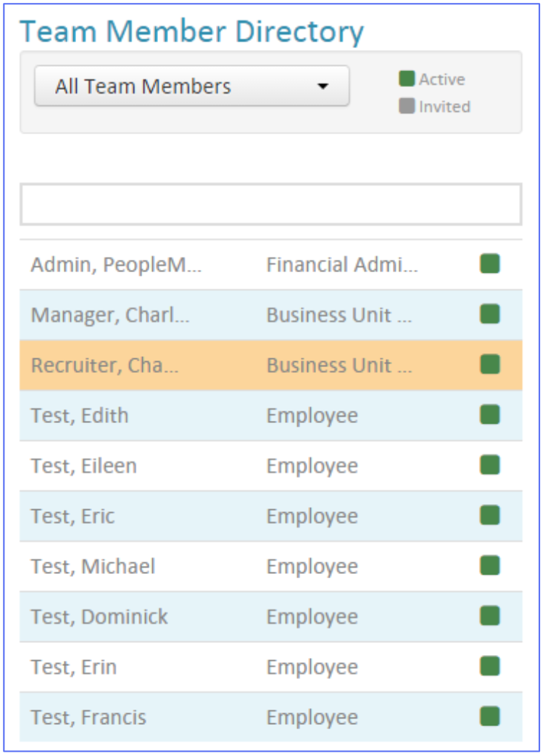Click the status icon beside Test, Michael
The height and width of the screenshot is (756, 548).
tap(490, 566)
